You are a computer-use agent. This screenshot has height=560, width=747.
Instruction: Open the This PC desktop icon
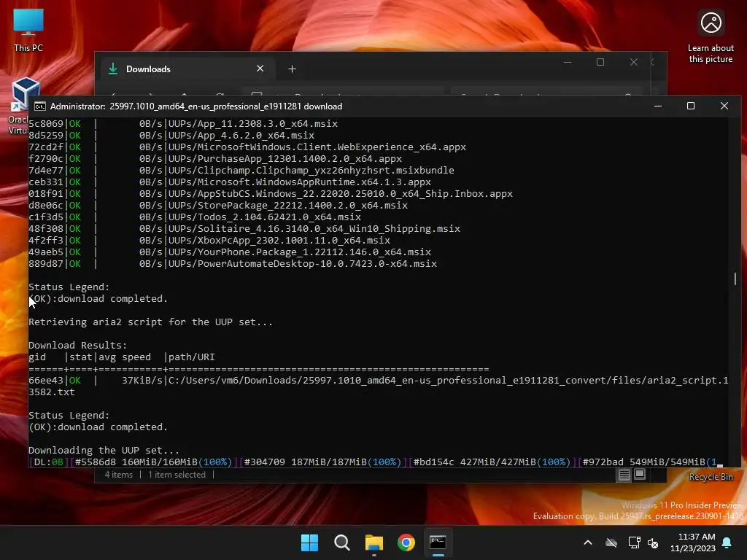coord(28,30)
